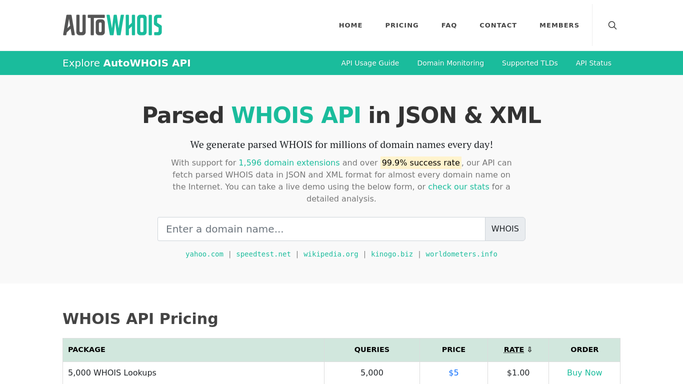
Task: Try the yahoo.com example domain
Action: [x=204, y=254]
